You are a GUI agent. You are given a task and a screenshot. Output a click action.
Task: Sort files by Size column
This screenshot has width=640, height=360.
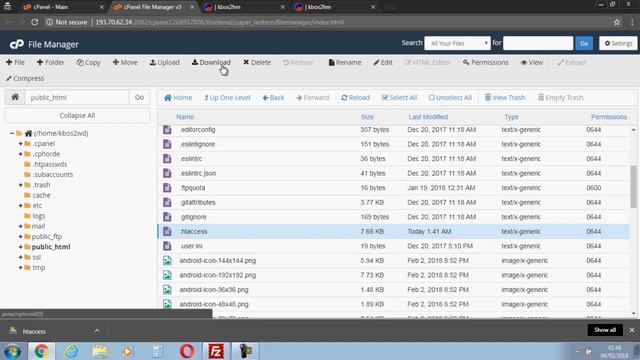[x=367, y=117]
